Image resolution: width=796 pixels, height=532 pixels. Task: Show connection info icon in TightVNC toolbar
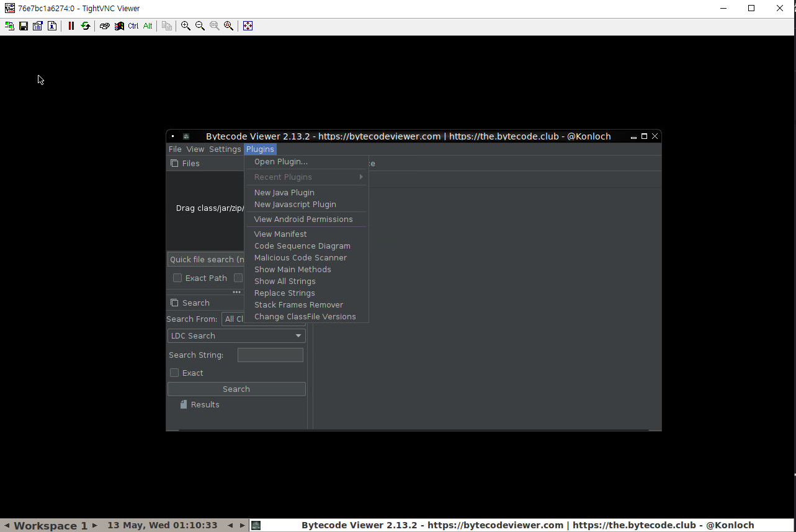click(52, 26)
